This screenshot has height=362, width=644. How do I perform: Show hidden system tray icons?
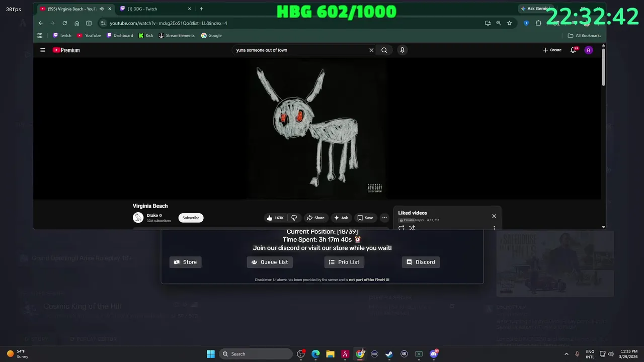[566, 354]
